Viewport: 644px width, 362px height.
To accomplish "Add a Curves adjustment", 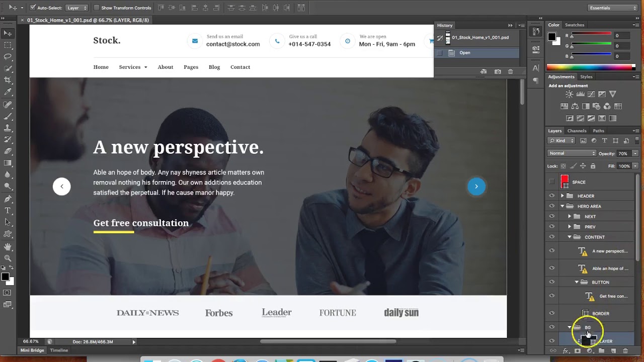I will [591, 94].
